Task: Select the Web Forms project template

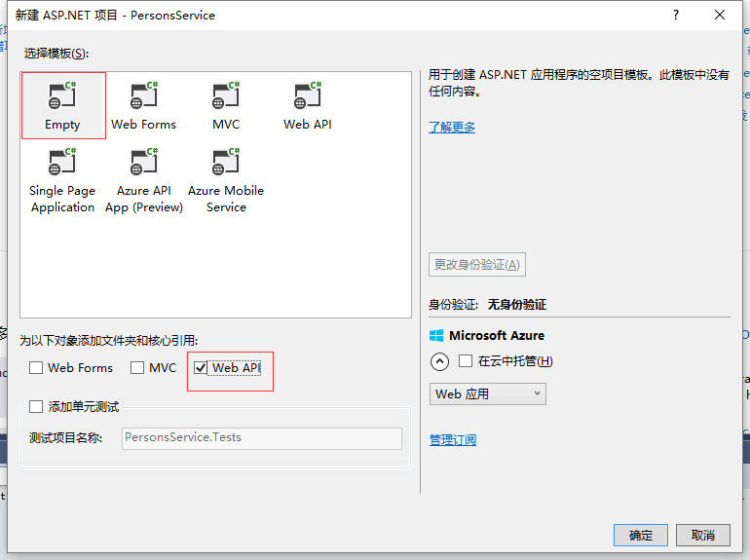Action: (143, 106)
